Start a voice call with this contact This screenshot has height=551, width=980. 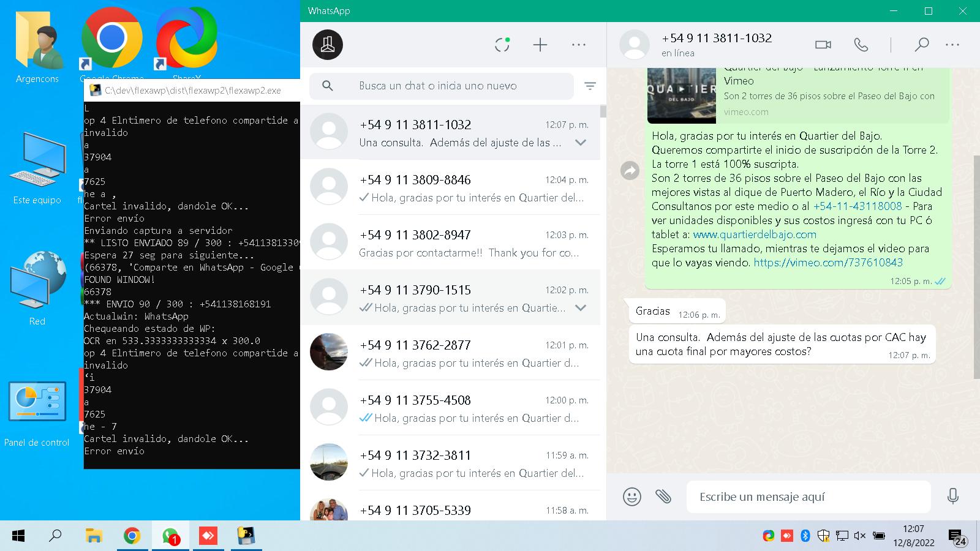[861, 45]
